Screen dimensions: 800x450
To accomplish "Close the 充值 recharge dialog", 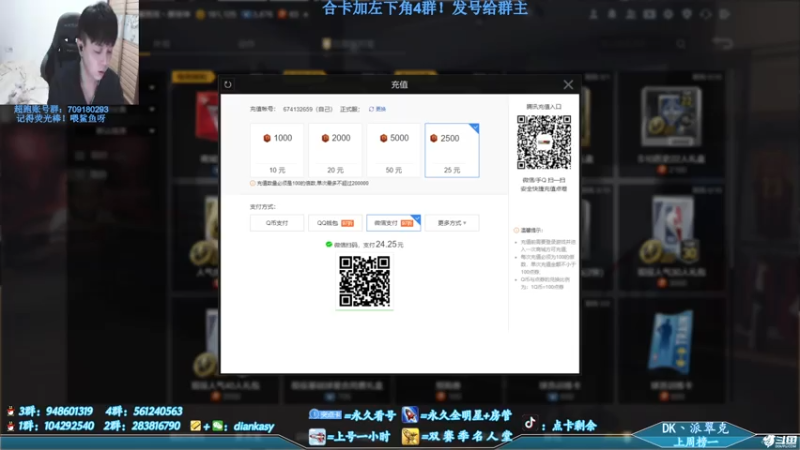I will (568, 85).
